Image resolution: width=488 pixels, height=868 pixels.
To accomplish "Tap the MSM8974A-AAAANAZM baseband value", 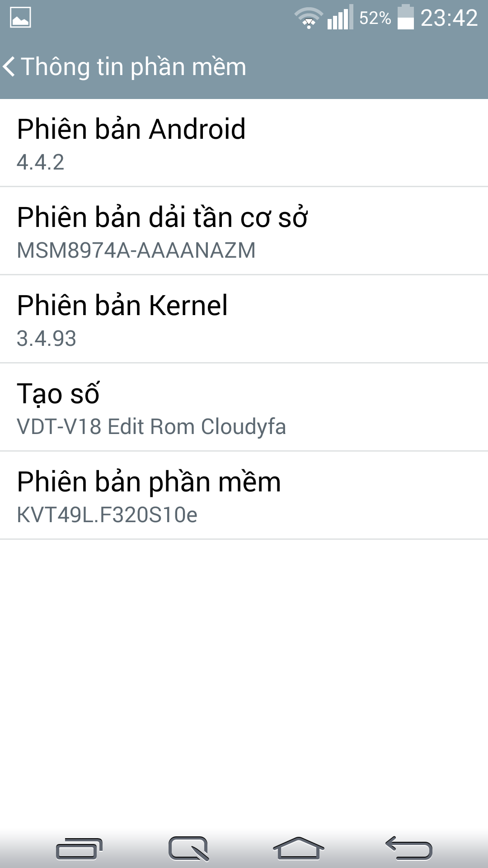I will tap(136, 250).
